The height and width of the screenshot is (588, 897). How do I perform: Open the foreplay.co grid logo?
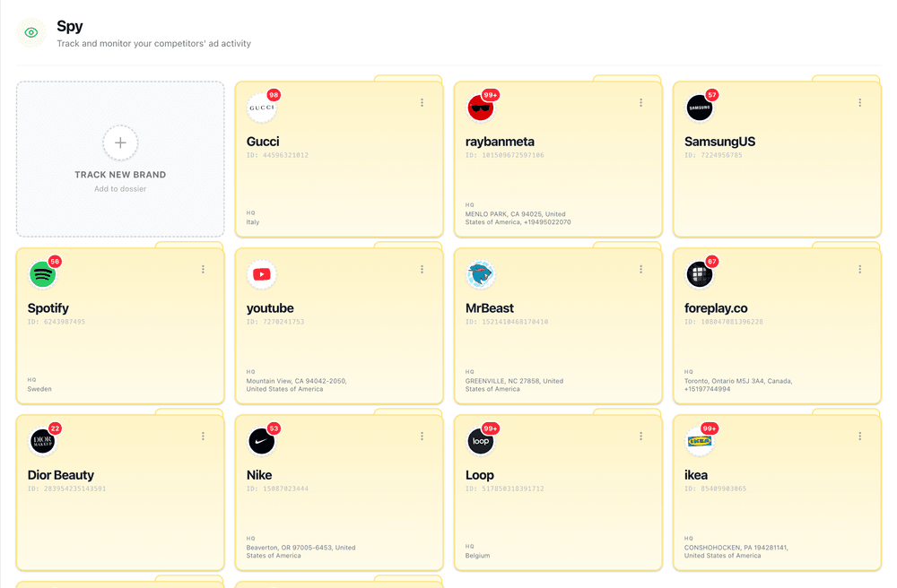coord(699,274)
